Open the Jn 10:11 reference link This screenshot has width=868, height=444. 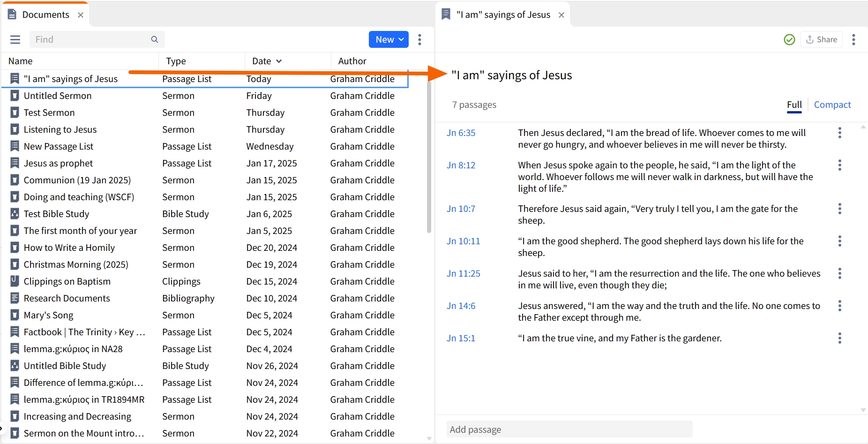click(x=463, y=241)
